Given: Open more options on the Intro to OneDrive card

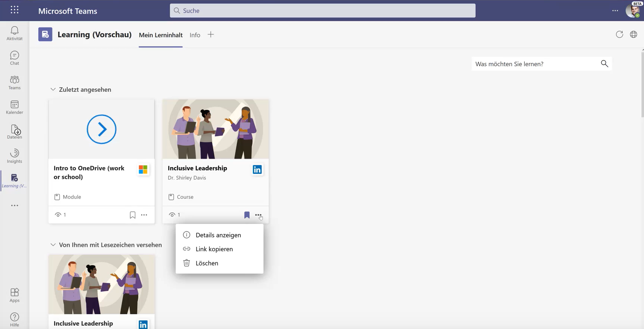Looking at the screenshot, I should pyautogui.click(x=144, y=215).
